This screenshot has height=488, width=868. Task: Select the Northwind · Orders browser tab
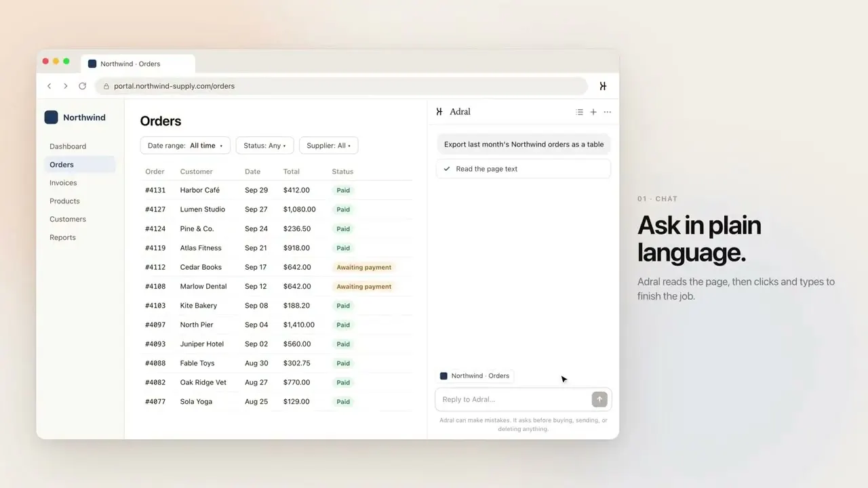coord(138,64)
